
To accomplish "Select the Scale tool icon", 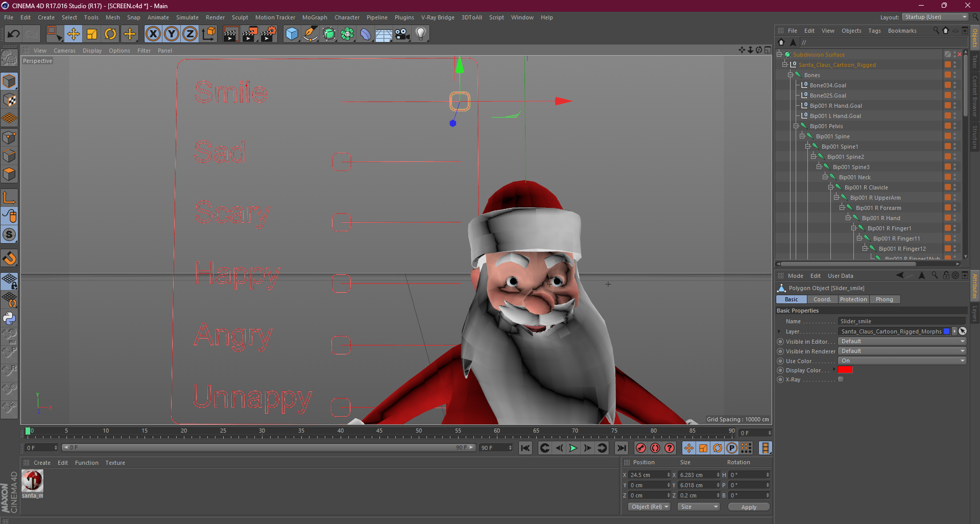I will point(92,34).
